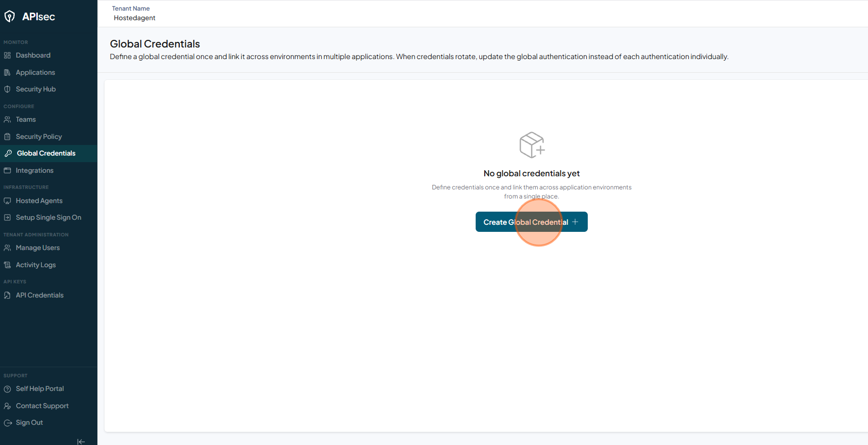Viewport: 868px width, 445px height.
Task: Click the APIsec shield logo icon
Action: coord(10,17)
